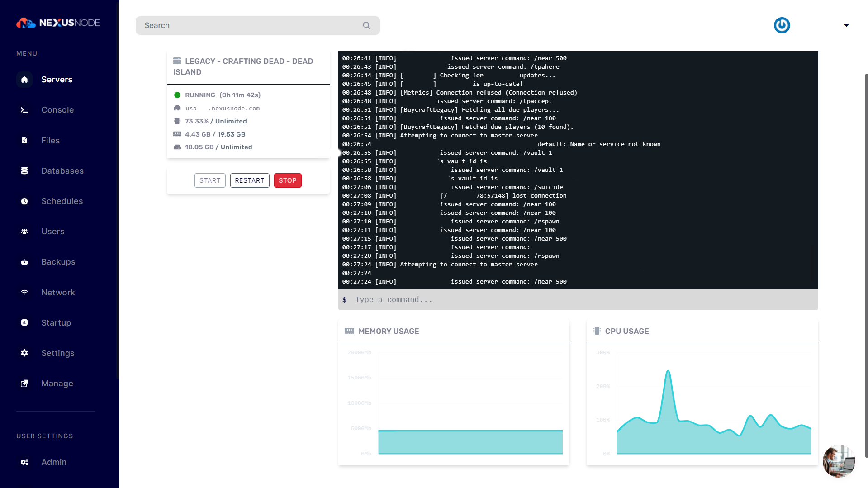Image resolution: width=868 pixels, height=488 pixels.
Task: Open the support chat avatar bubble
Action: 838,461
